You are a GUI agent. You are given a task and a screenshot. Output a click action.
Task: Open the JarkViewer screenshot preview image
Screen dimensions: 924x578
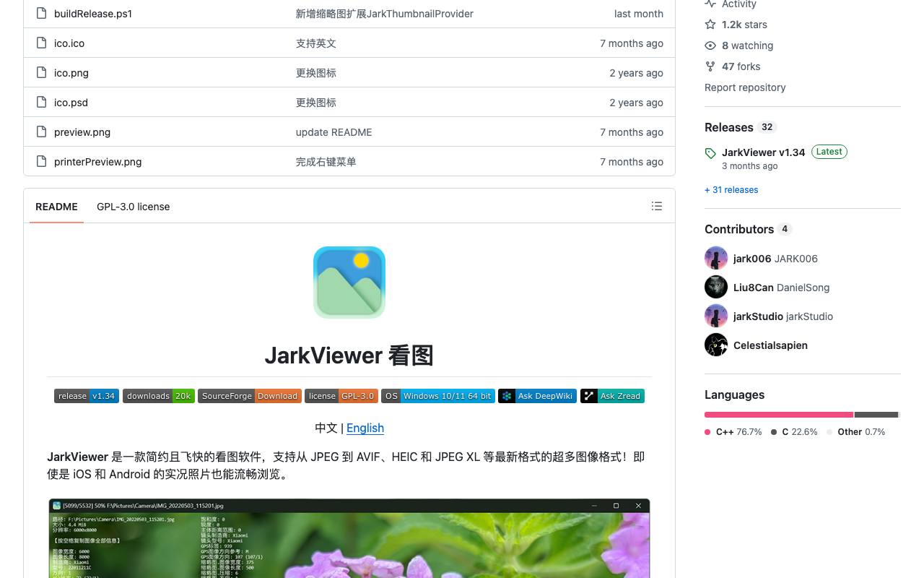(349, 538)
